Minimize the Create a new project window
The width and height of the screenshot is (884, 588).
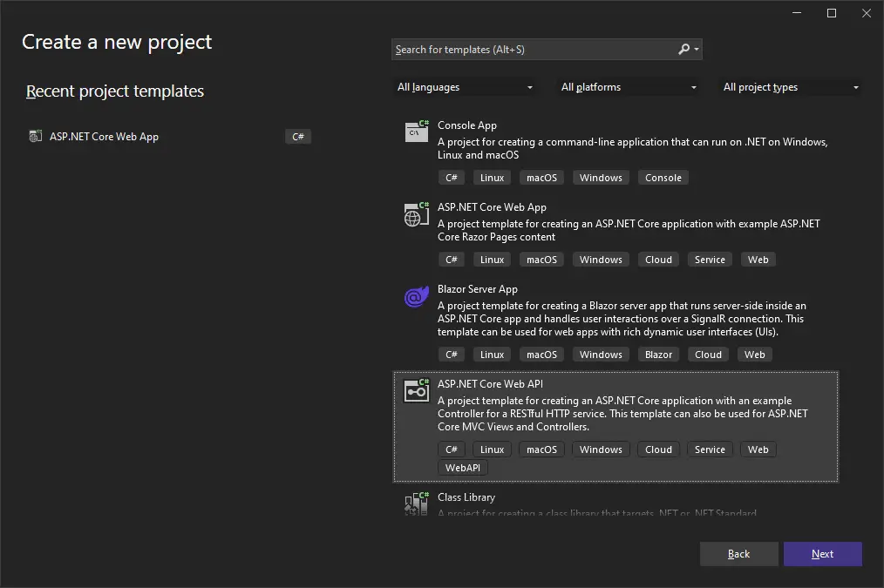[x=797, y=13]
